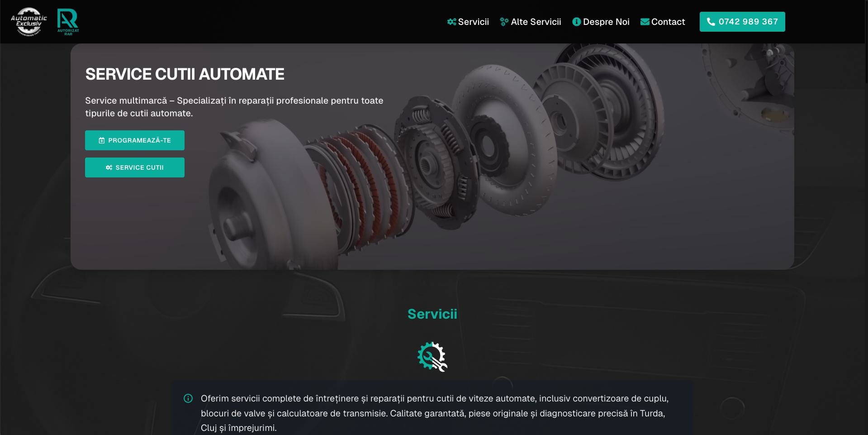Click the Automatic Exclusiv logo

point(29,22)
